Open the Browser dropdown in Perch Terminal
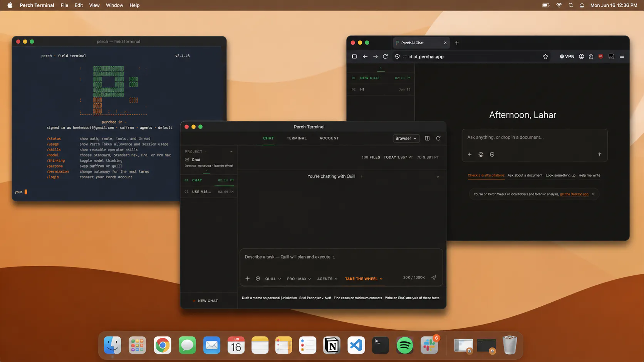Image resolution: width=644 pixels, height=362 pixels. (406, 138)
